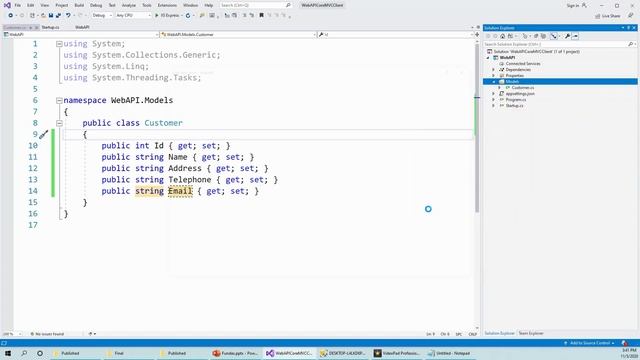Collapse the Models folder
This screenshot has height=360, width=640.
click(493, 82)
